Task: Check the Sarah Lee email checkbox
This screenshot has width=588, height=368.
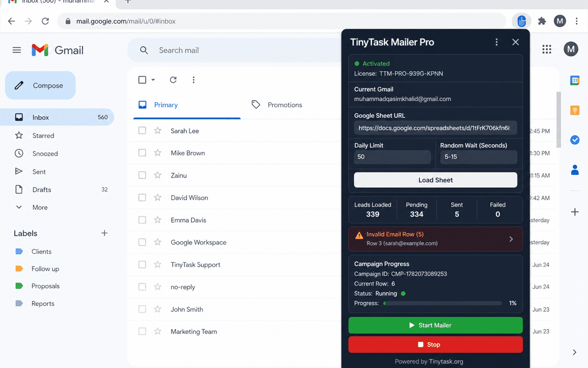Action: coord(142,131)
